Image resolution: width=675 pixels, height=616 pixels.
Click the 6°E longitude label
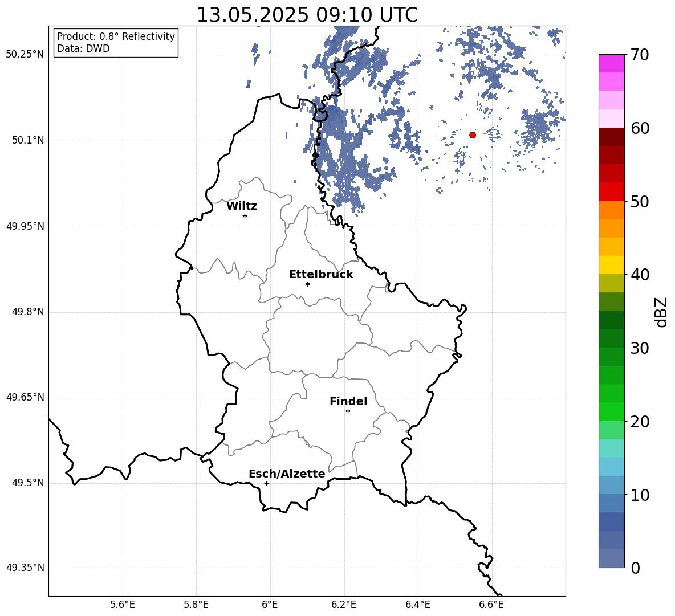pyautogui.click(x=270, y=605)
